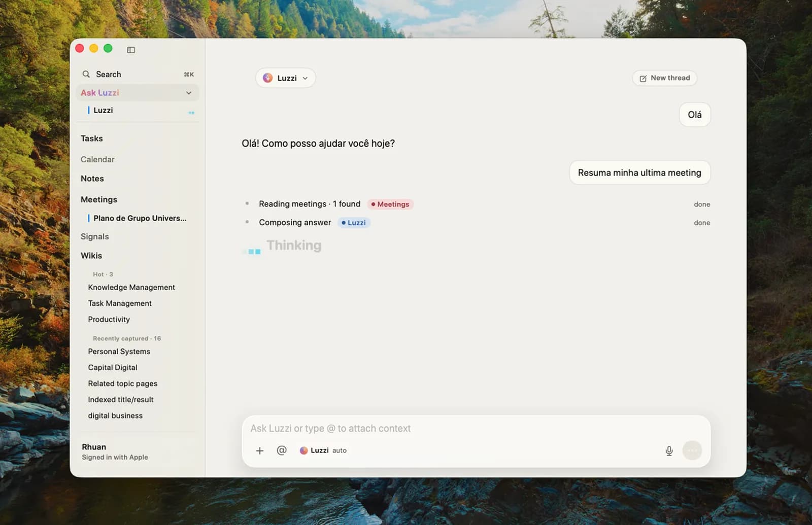Image resolution: width=812 pixels, height=525 pixels.
Task: Focus the Ask Luzzi message input
Action: click(x=476, y=429)
